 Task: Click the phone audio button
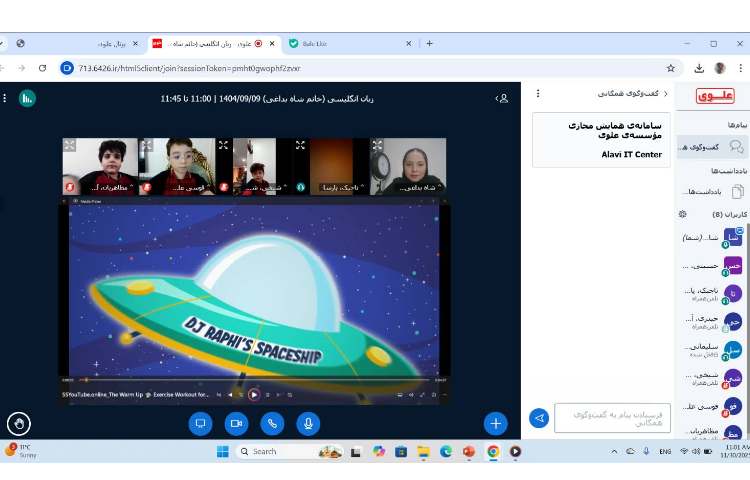[272, 423]
